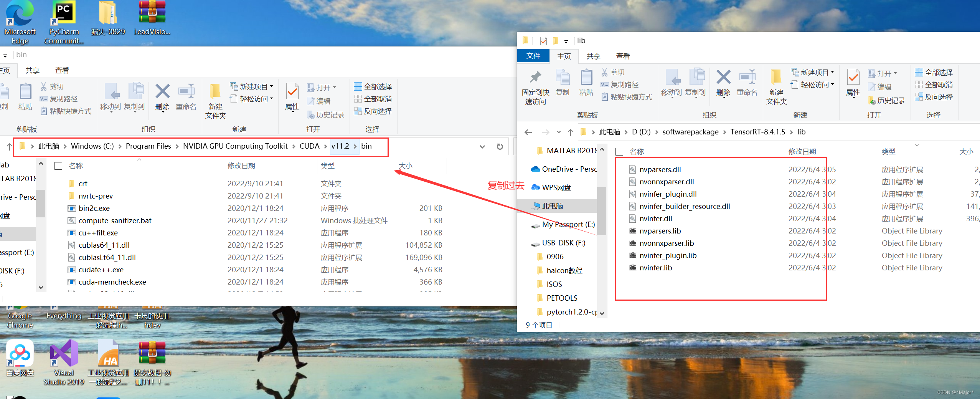Open the 文件 menu
The image size is (980, 399).
533,56
